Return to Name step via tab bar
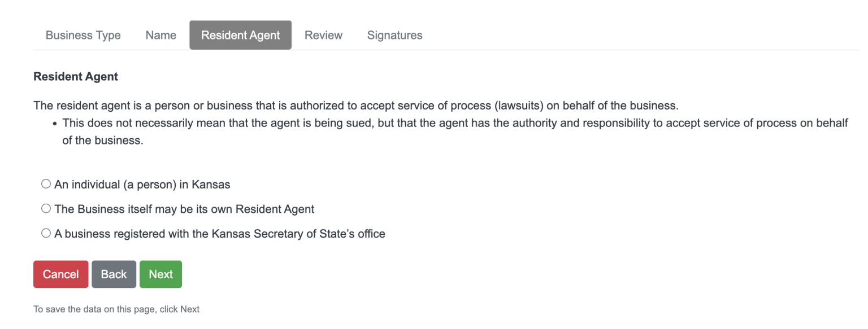This screenshot has height=329, width=868. point(160,34)
